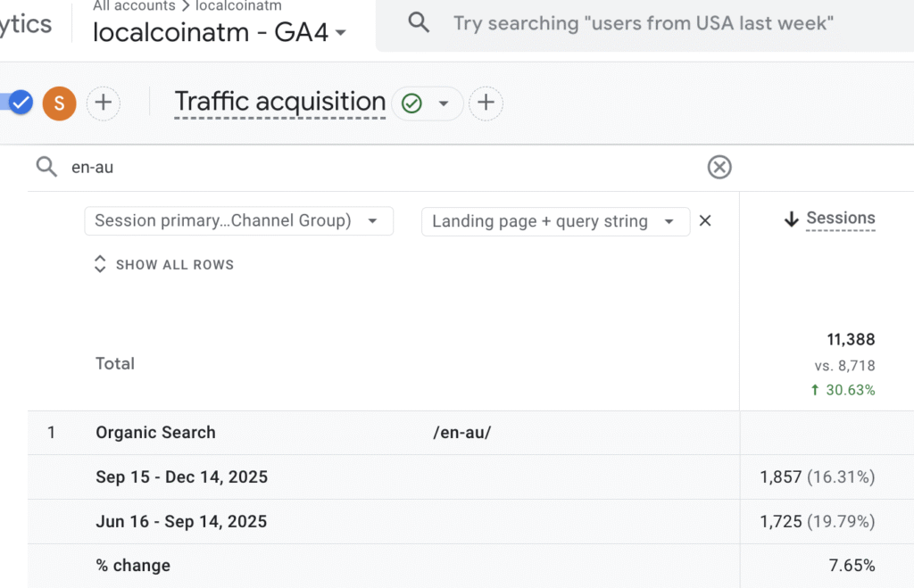Image resolution: width=914 pixels, height=588 pixels.
Task: Click the green check report status icon
Action: click(411, 104)
